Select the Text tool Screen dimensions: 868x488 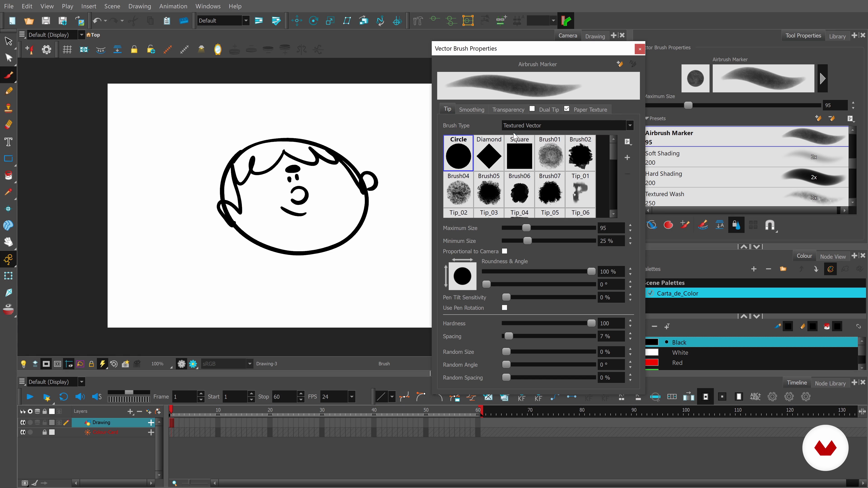[x=8, y=141]
